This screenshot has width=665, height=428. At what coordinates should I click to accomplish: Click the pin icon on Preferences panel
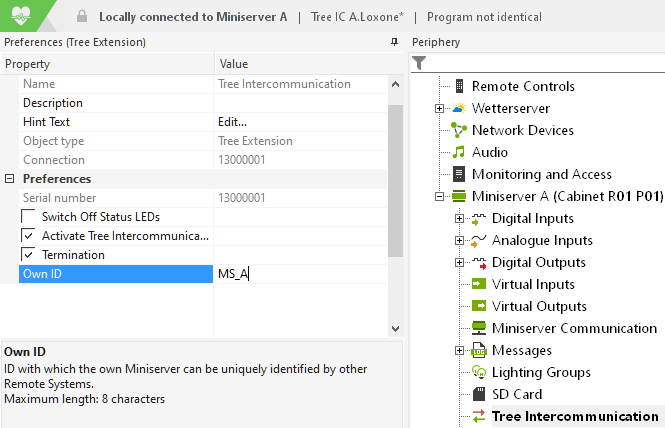[394, 43]
